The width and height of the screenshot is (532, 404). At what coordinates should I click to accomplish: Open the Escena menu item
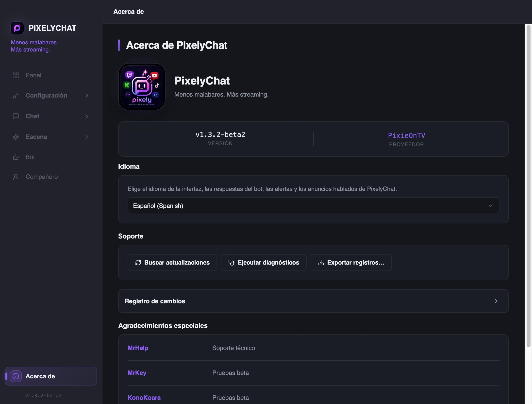(x=51, y=137)
